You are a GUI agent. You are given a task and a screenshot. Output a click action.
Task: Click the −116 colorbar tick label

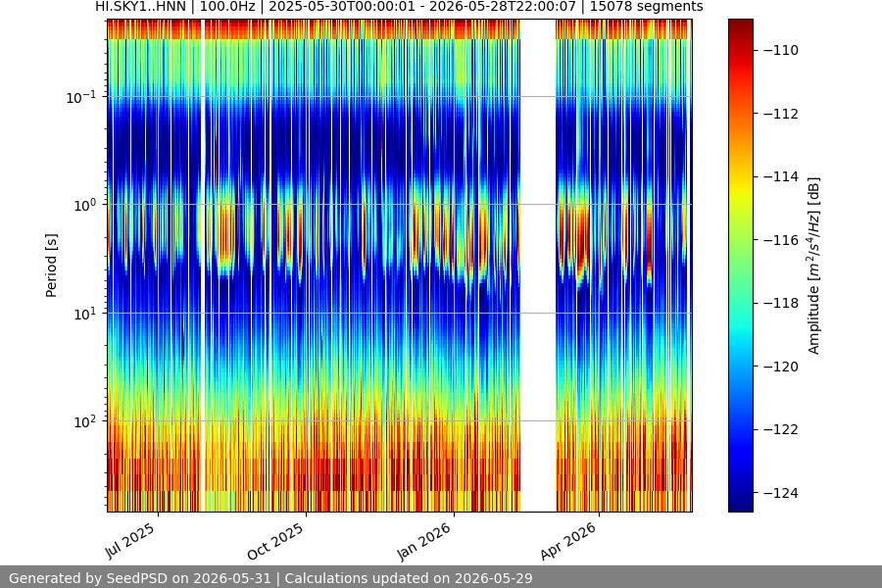[x=781, y=240]
